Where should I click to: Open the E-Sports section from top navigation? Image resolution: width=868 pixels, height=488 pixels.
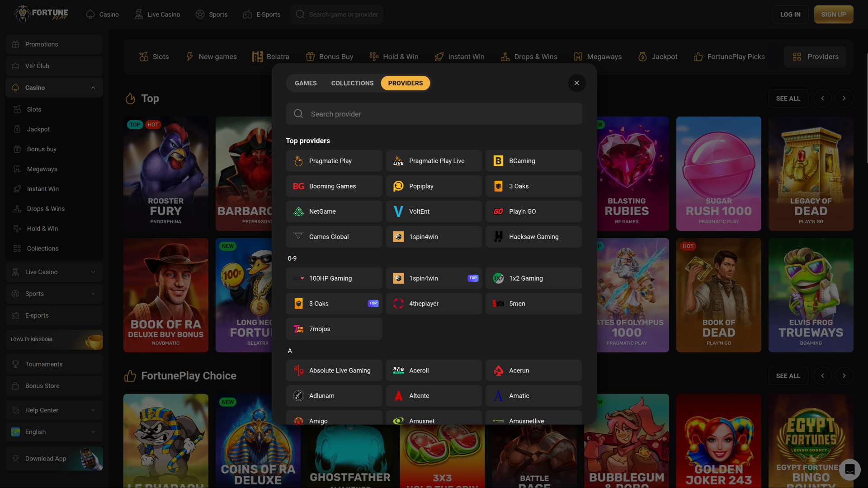267,14
